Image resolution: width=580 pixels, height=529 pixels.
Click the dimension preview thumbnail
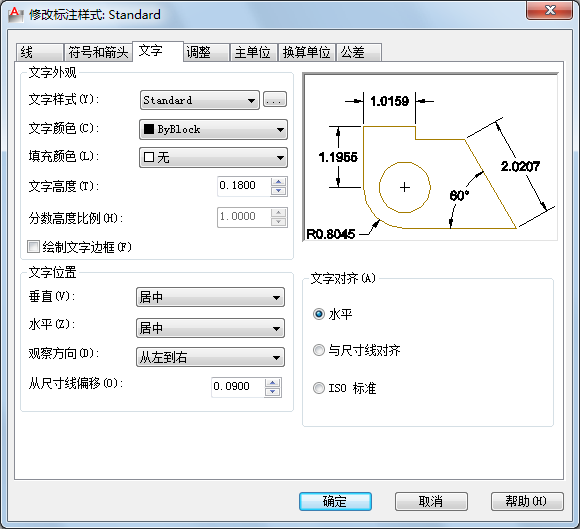click(x=430, y=157)
